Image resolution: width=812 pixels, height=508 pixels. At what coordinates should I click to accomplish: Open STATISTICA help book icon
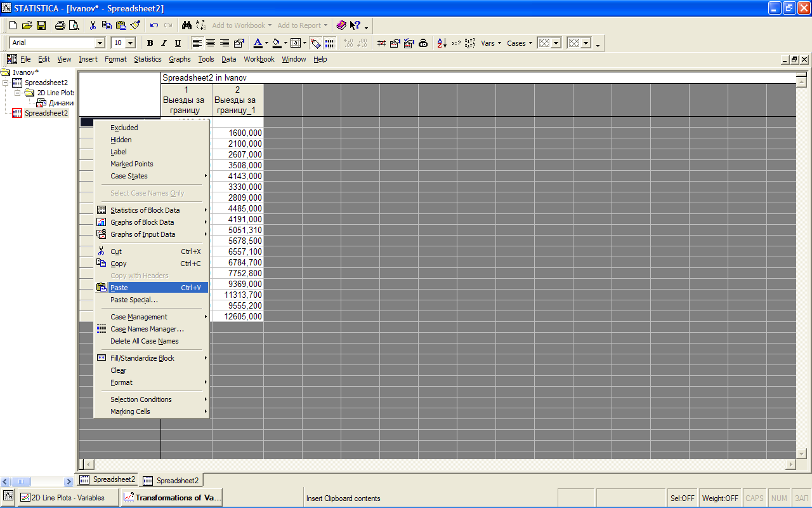pyautogui.click(x=341, y=25)
